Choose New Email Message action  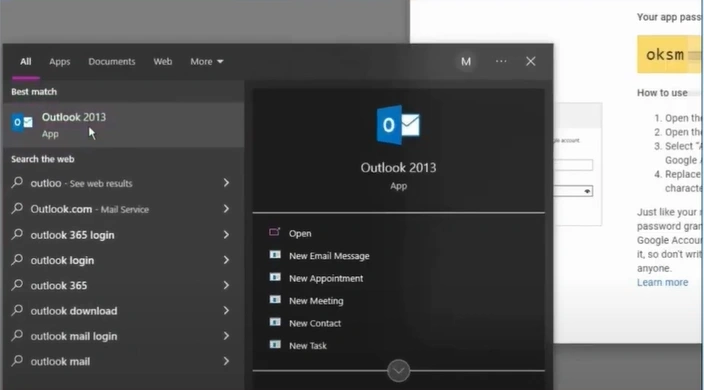point(329,256)
